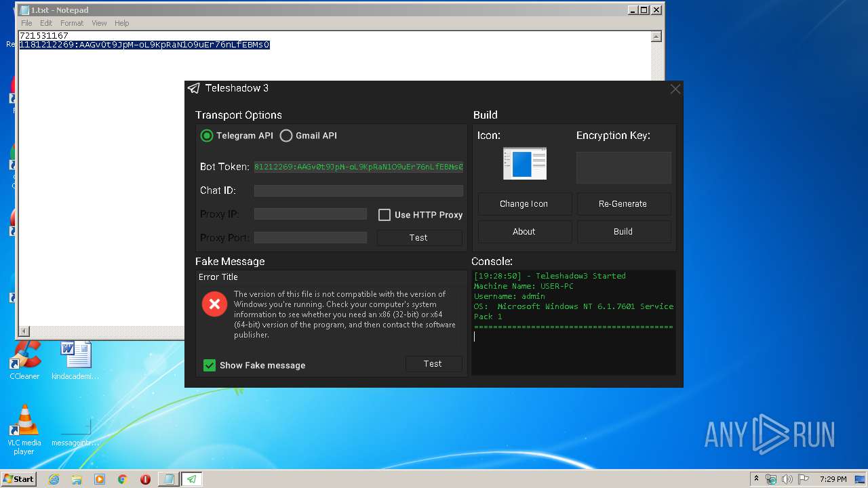Click Notepad horizontal scrollbar left arrow
This screenshot has width=868, height=488.
point(24,331)
